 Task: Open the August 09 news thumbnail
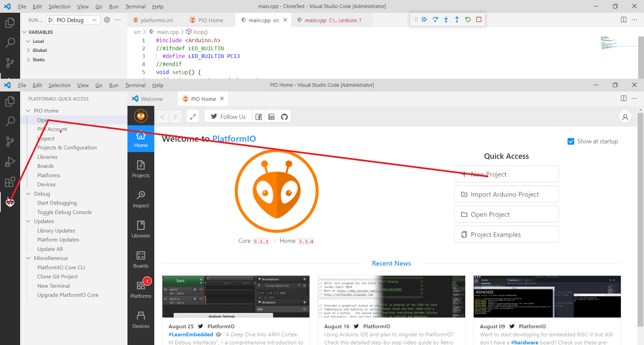click(x=547, y=296)
